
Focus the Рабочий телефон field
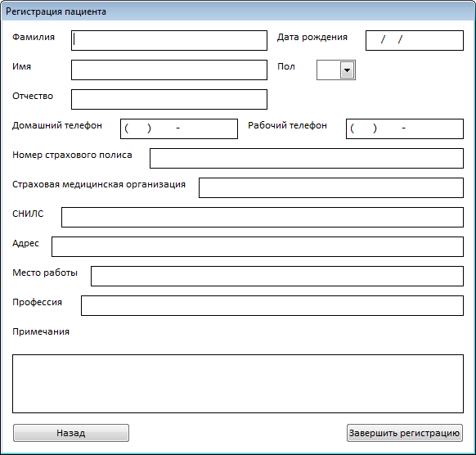pyautogui.click(x=405, y=128)
